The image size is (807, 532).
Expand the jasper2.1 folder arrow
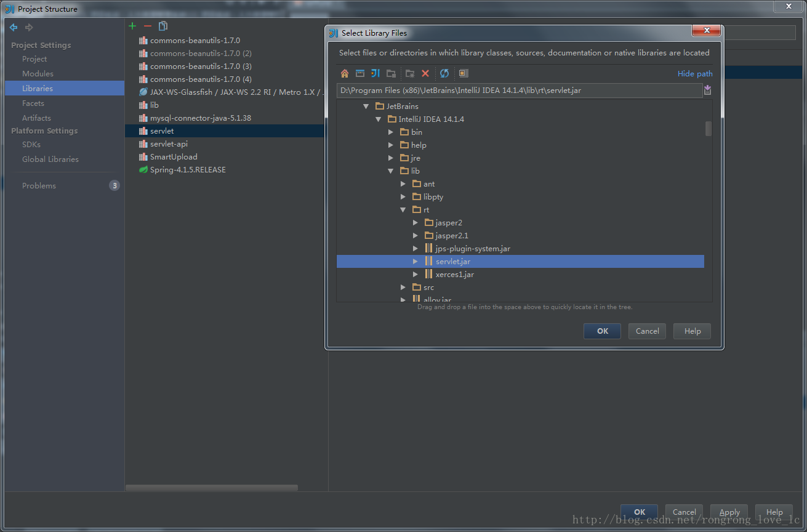416,236
